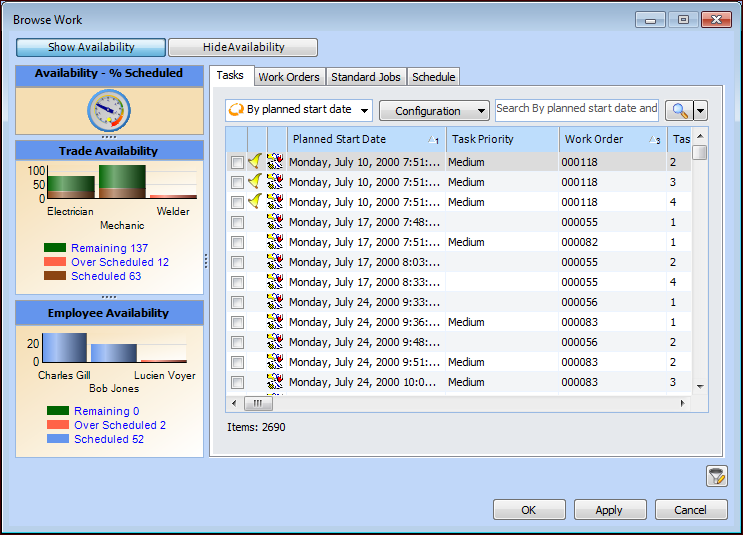Viewport: 743px width, 535px height.
Task: Click task icon for 000118 task 3 row
Action: (x=275, y=181)
